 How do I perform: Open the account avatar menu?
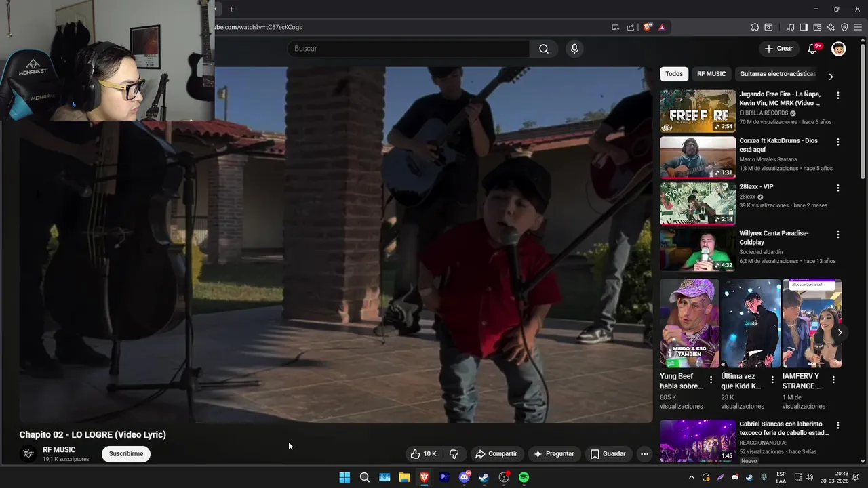click(x=839, y=49)
